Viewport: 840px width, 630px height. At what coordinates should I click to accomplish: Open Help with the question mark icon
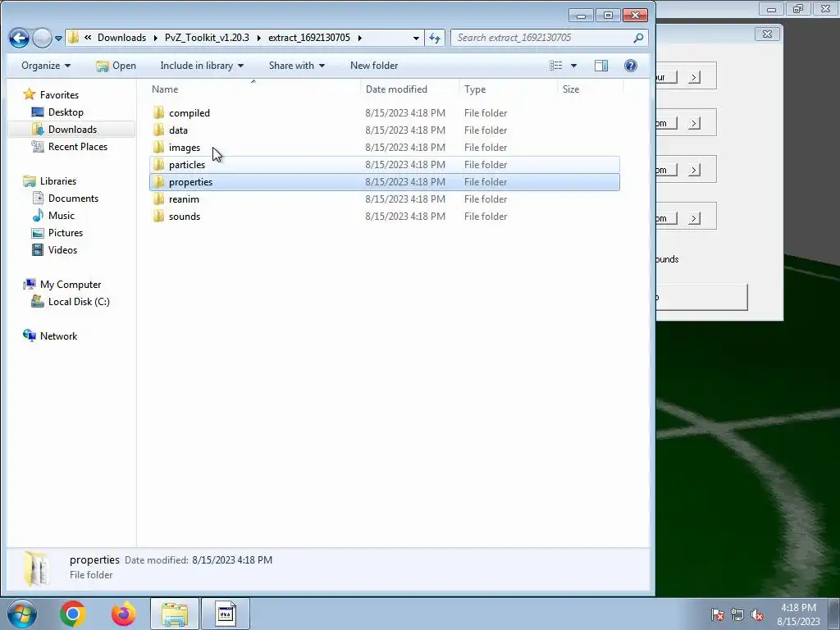(x=631, y=66)
